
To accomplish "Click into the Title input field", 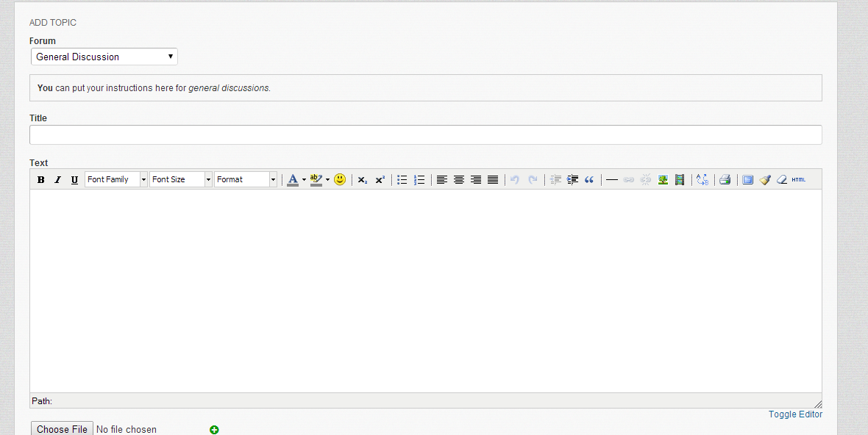I will tap(425, 135).
